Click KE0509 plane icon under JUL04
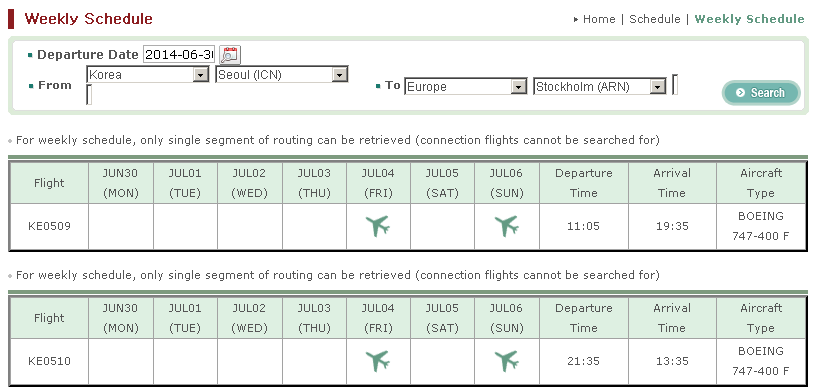This screenshot has height=390, width=814. (x=377, y=226)
